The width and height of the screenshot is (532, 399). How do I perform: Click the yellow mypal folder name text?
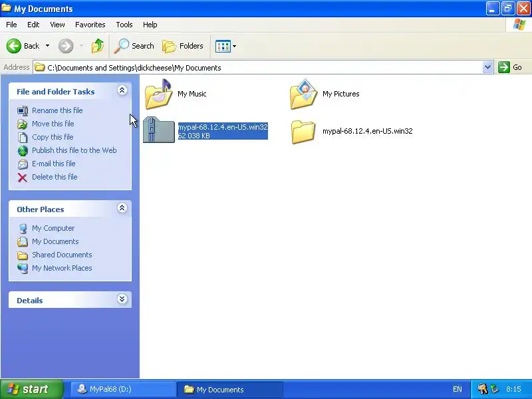[x=368, y=131]
